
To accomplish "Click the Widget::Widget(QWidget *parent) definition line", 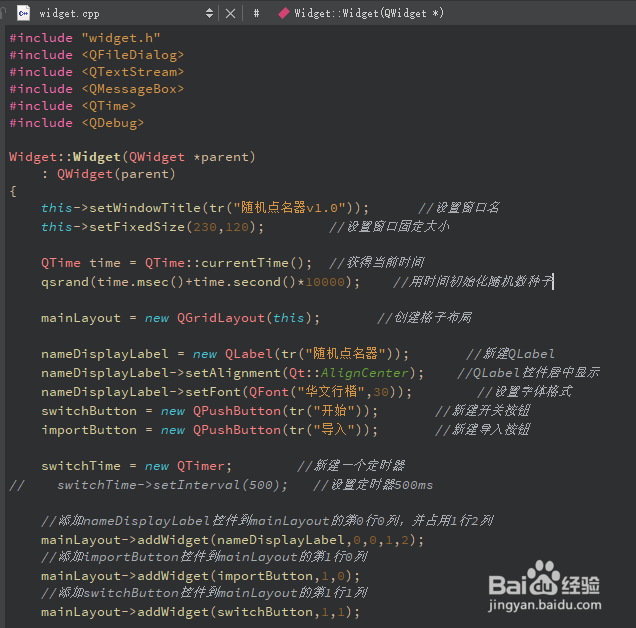I will (x=132, y=157).
